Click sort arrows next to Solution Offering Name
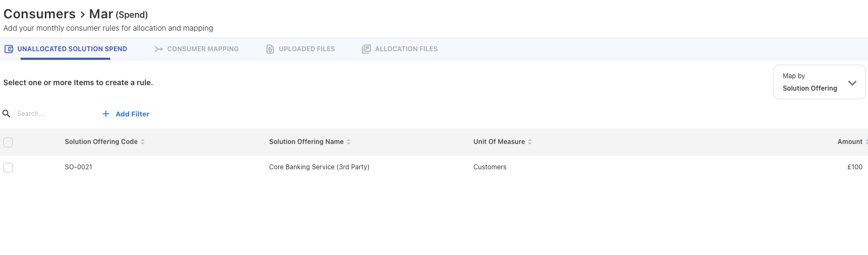 (x=349, y=142)
